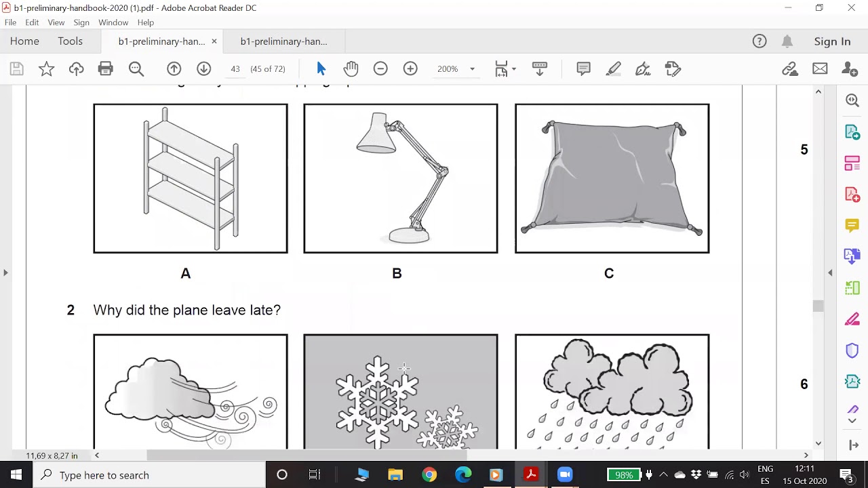Open find text with the magnifier icon
868x488 pixels.
pos(136,68)
